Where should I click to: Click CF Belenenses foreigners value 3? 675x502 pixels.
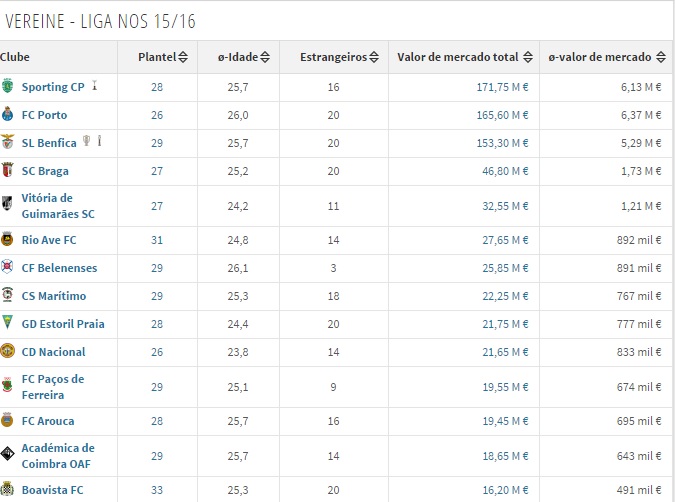point(334,268)
